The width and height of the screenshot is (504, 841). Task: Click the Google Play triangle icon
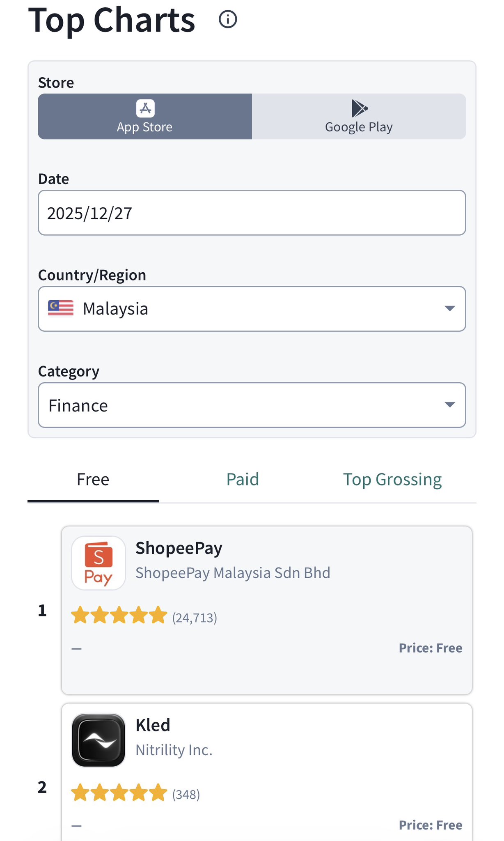click(x=359, y=108)
